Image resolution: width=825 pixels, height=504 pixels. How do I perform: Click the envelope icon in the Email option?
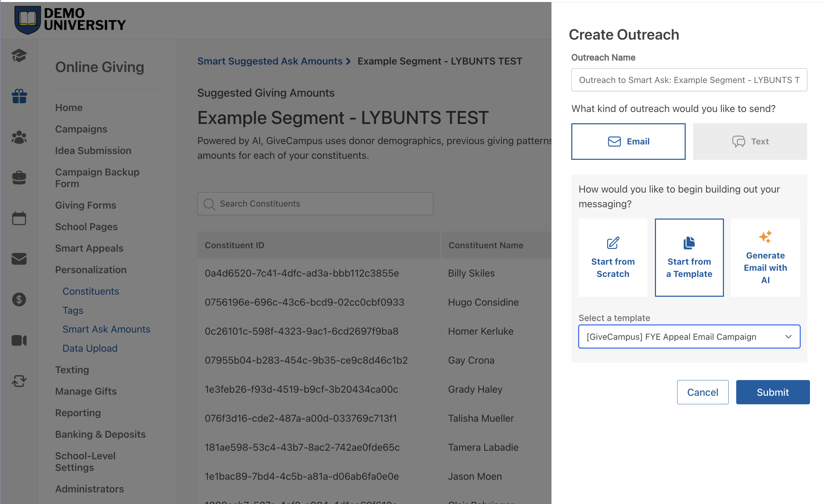(614, 141)
